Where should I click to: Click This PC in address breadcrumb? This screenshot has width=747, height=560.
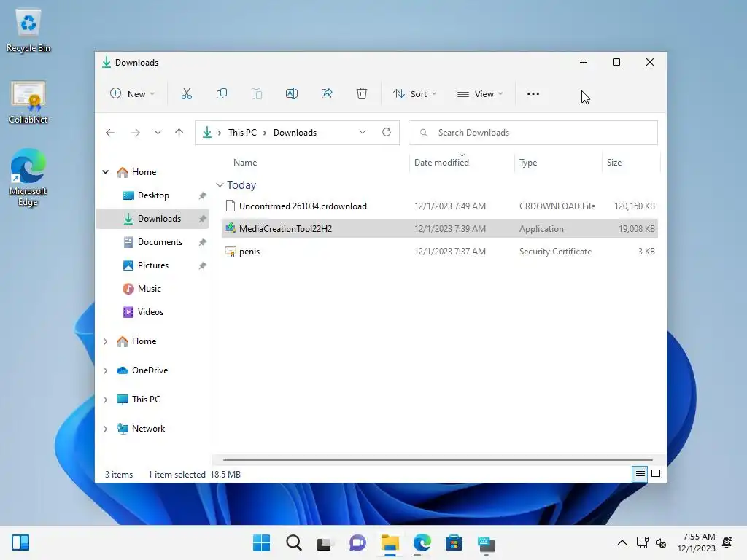[242, 133]
